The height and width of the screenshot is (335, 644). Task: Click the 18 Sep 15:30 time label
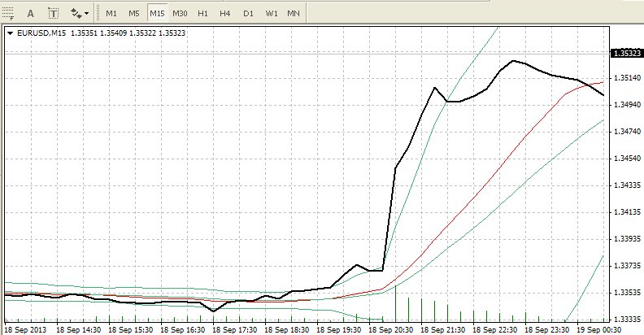coord(131,329)
